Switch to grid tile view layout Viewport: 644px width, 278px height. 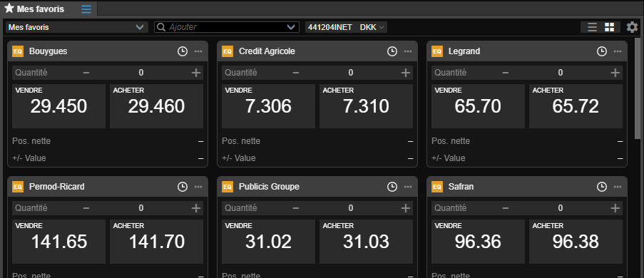pyautogui.click(x=610, y=28)
